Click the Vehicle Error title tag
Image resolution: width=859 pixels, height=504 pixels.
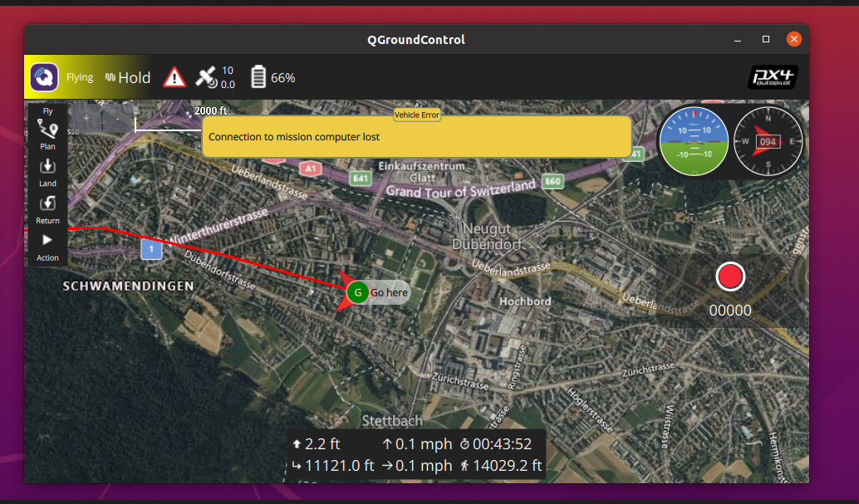[417, 115]
